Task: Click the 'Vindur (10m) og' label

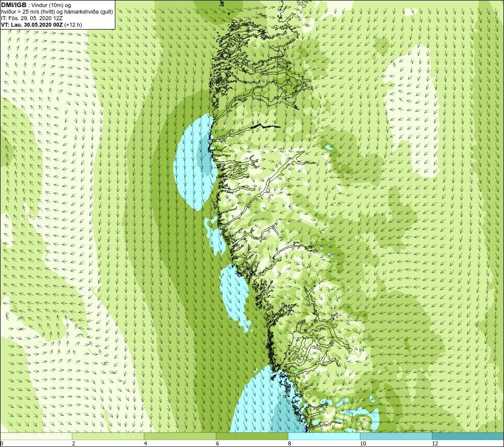Action: point(51,5)
